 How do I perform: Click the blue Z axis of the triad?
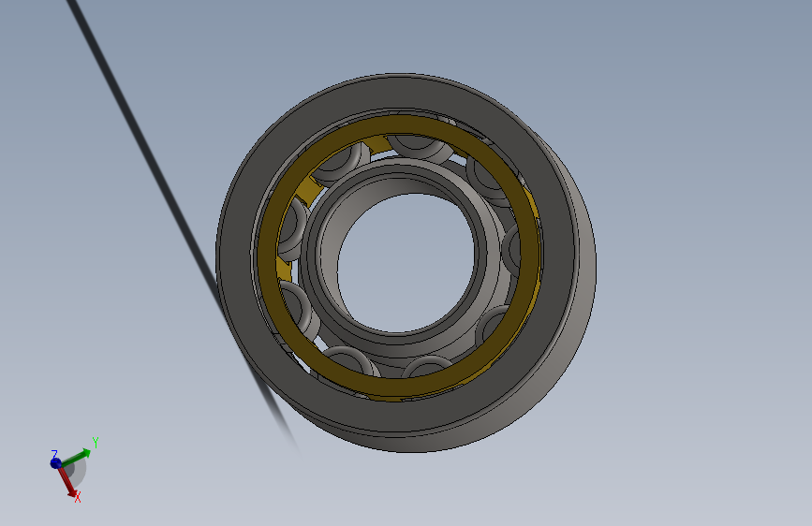[55, 463]
